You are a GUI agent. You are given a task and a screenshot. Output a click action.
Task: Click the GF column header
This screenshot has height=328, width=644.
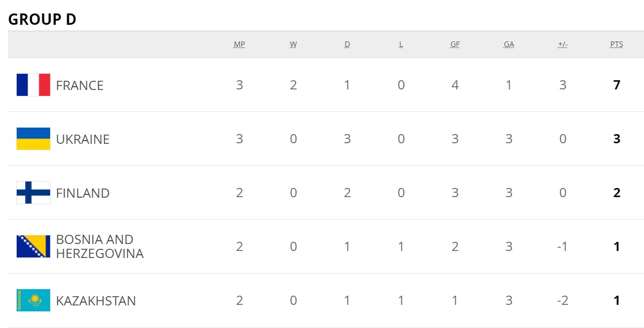tap(455, 45)
